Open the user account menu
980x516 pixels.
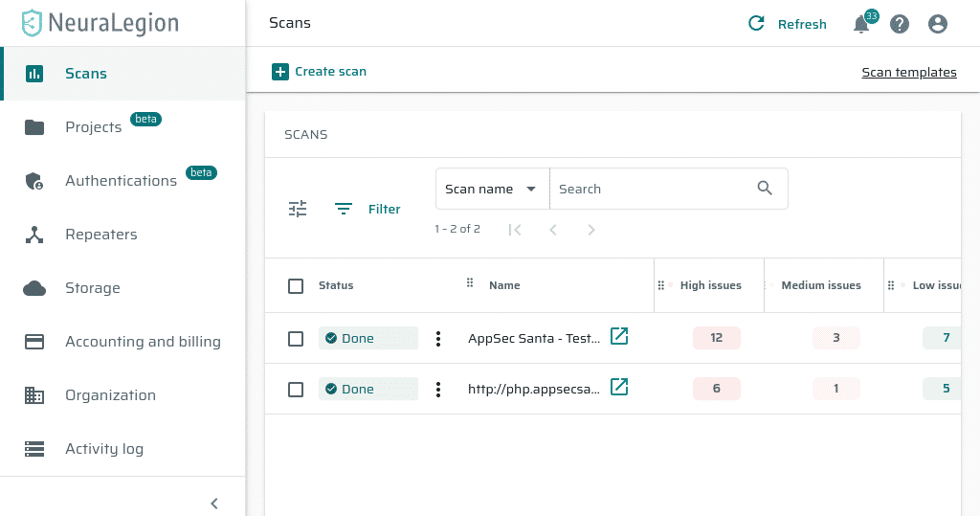point(938,24)
